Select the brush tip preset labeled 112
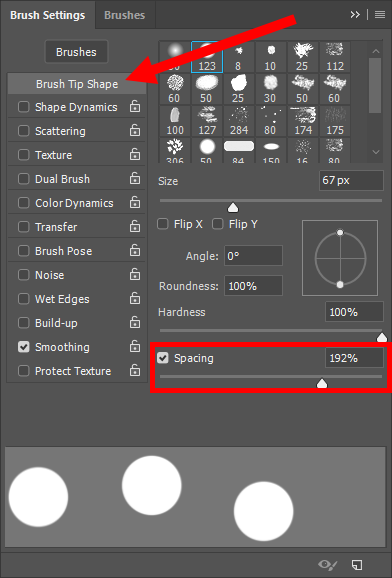The height and width of the screenshot is (578, 392). pyautogui.click(x=335, y=57)
